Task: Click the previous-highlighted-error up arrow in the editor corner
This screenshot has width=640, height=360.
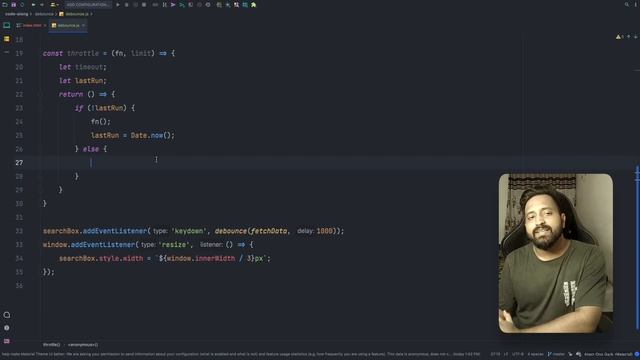Action: point(629,37)
